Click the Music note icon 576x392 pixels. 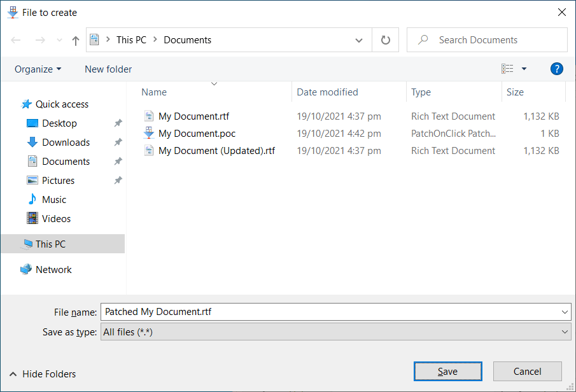tap(32, 199)
